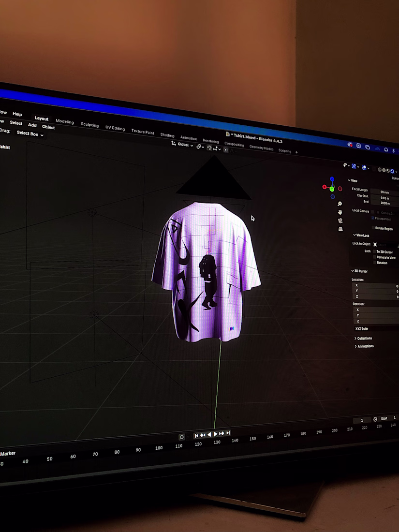Toggle camera view using the camera icon
The height and width of the screenshot is (532, 399).
click(340, 221)
